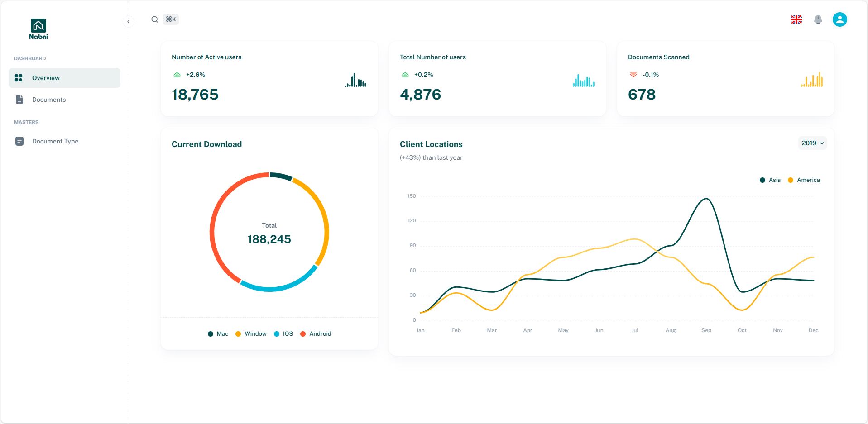Go to the Documents menu item
Viewport: 868px width, 424px height.
(49, 100)
